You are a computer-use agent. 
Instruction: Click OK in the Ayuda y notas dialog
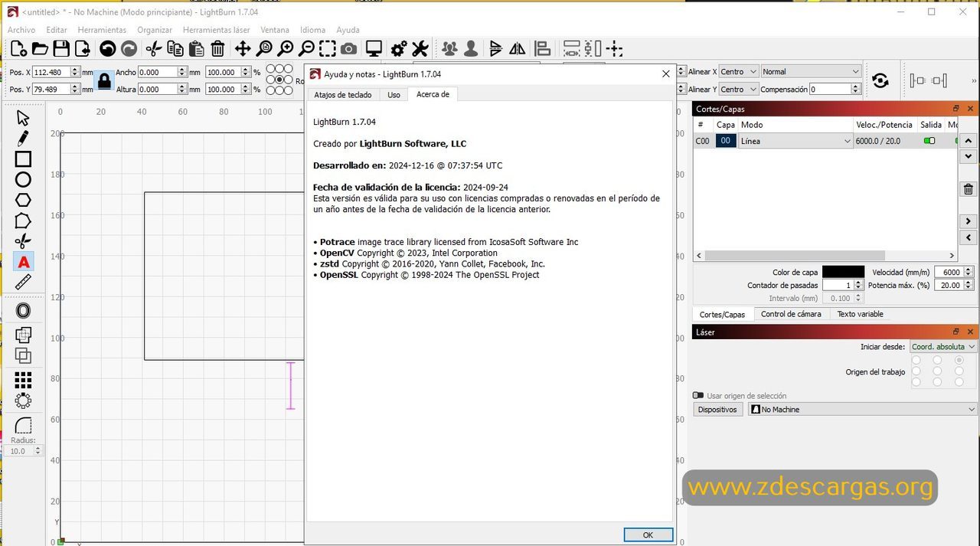pos(648,535)
